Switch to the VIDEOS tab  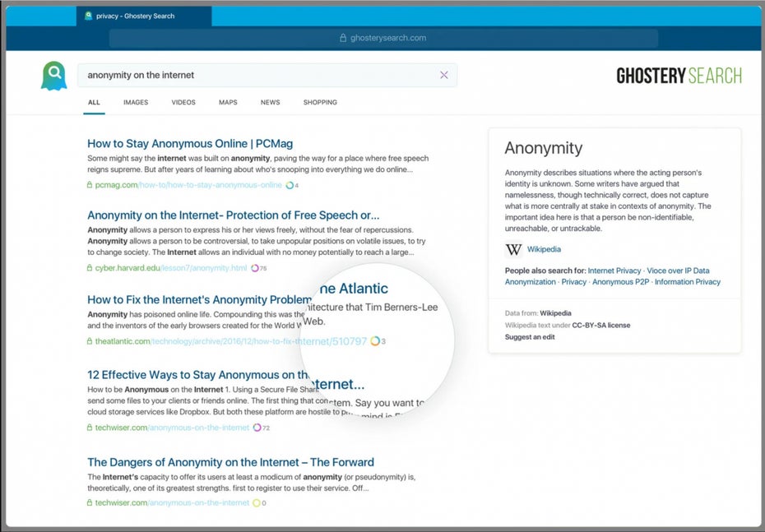tap(183, 103)
